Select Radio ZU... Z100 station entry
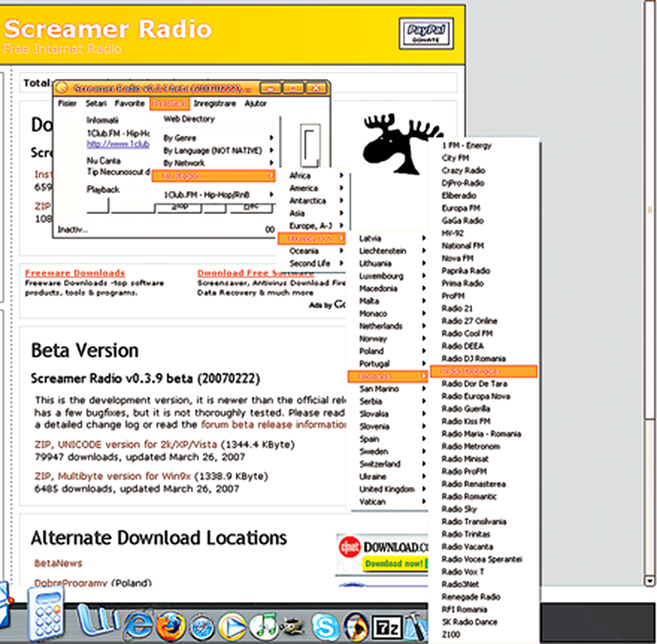 [484, 634]
